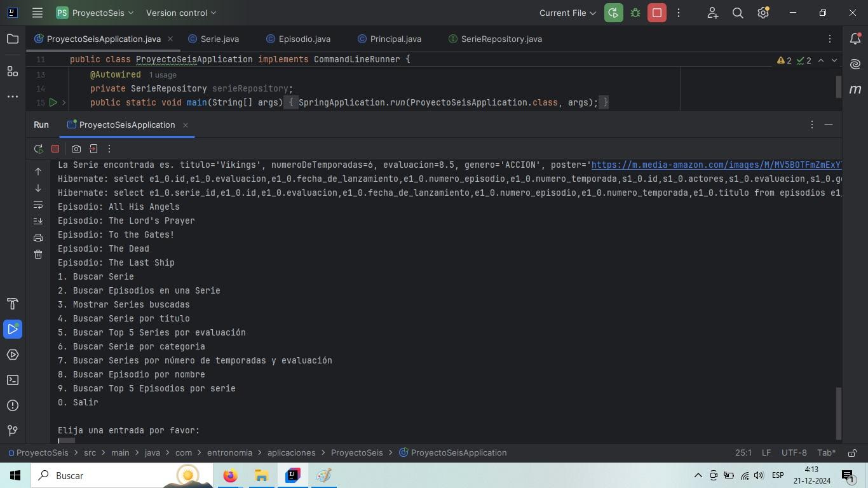Open the Services tool window
This screenshot has width=868, height=488.
tap(13, 355)
